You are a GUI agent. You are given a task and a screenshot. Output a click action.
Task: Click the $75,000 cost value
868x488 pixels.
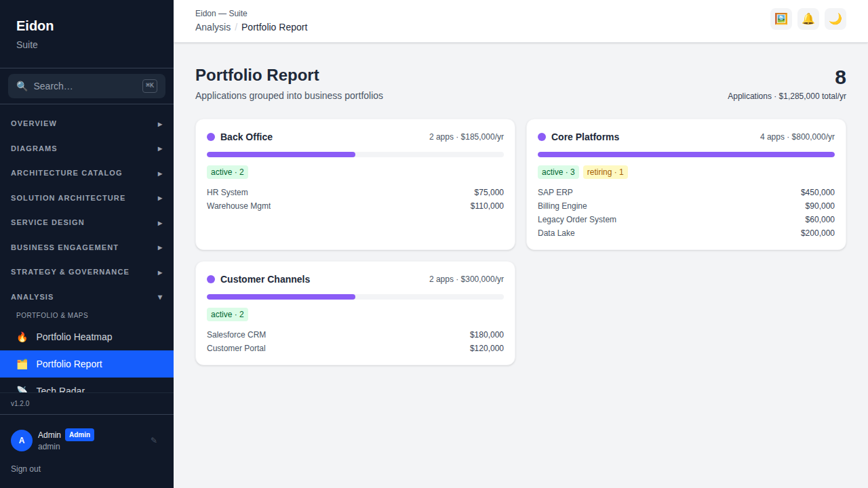pos(489,192)
